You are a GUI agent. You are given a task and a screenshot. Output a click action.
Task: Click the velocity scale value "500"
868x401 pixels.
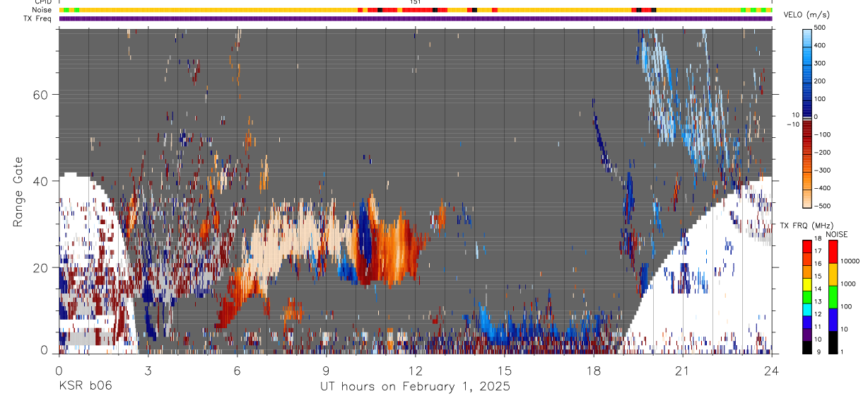[819, 28]
